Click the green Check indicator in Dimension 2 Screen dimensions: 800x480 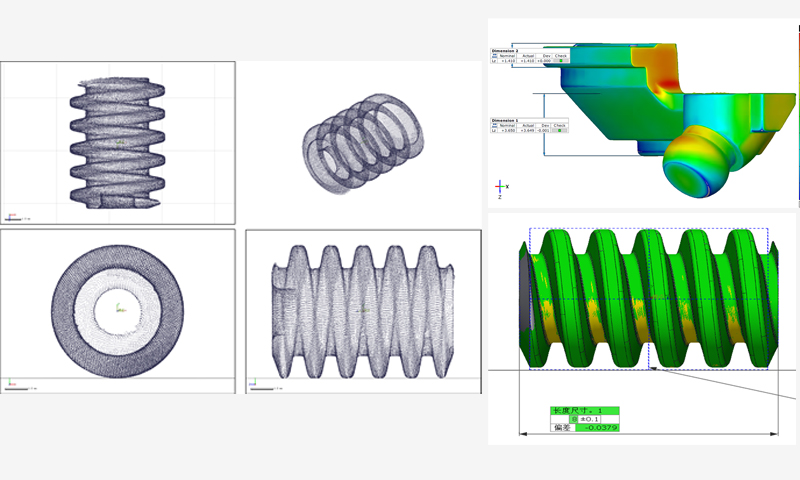[562, 61]
